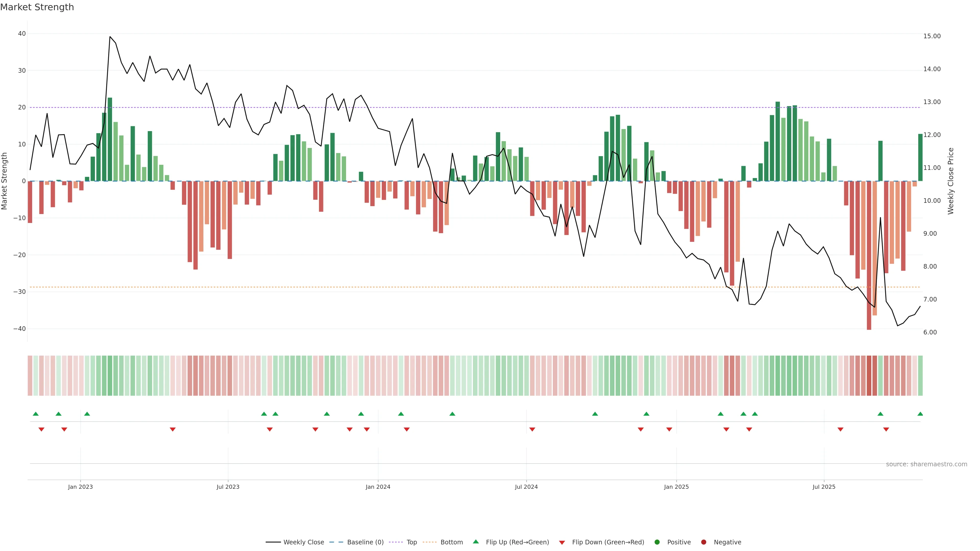Click the Negative red circle legend icon
Viewport: 980px width, 551px height.
(703, 542)
